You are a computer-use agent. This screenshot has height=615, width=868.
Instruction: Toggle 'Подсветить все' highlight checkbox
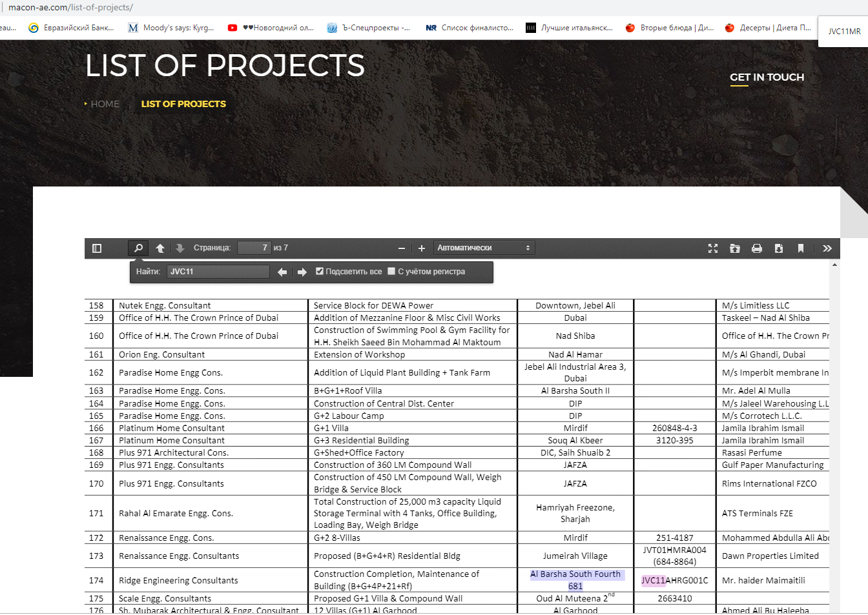320,272
